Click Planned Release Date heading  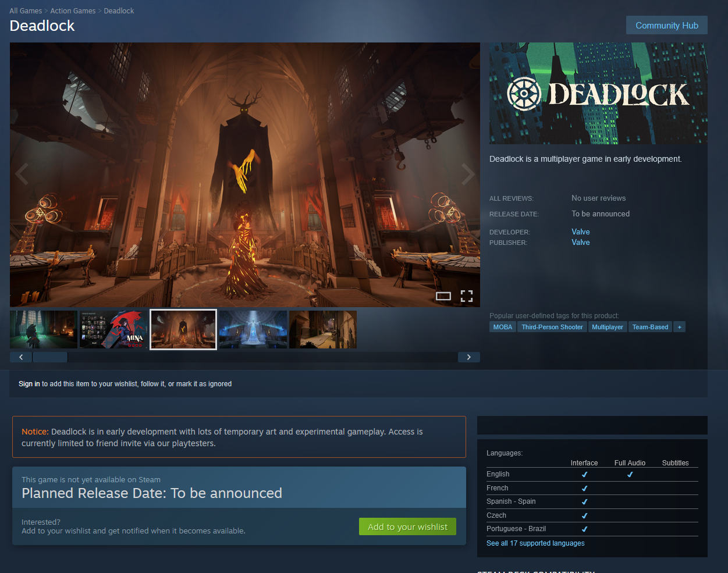pos(152,493)
